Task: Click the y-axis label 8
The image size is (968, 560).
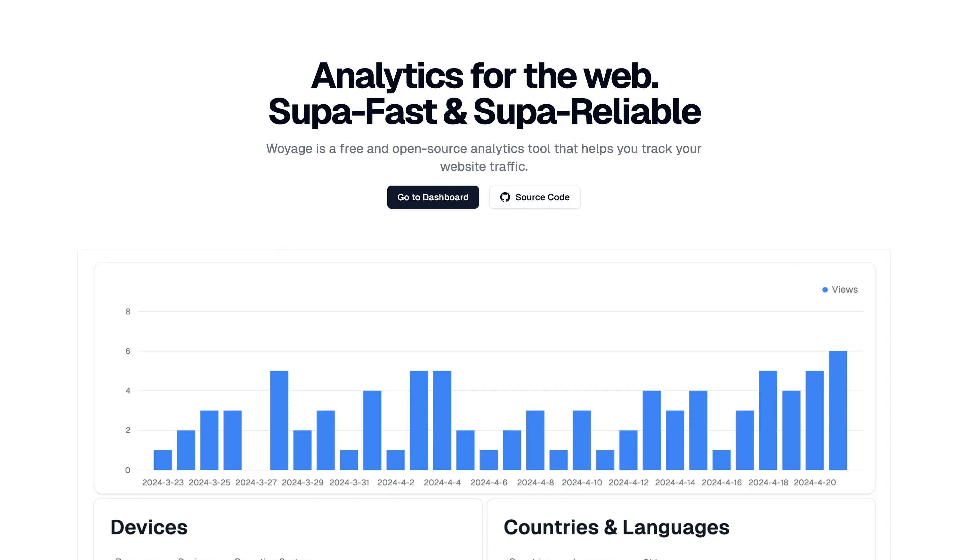Action: [x=128, y=311]
